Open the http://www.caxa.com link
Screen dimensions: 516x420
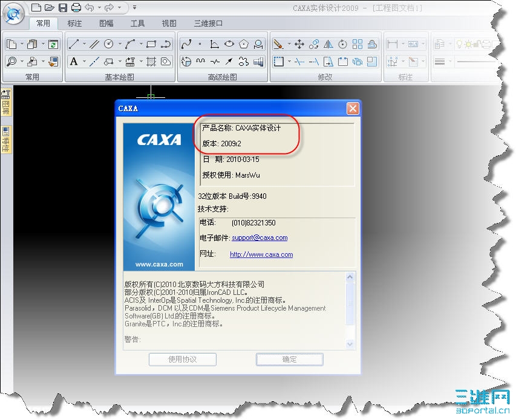pyautogui.click(x=261, y=254)
